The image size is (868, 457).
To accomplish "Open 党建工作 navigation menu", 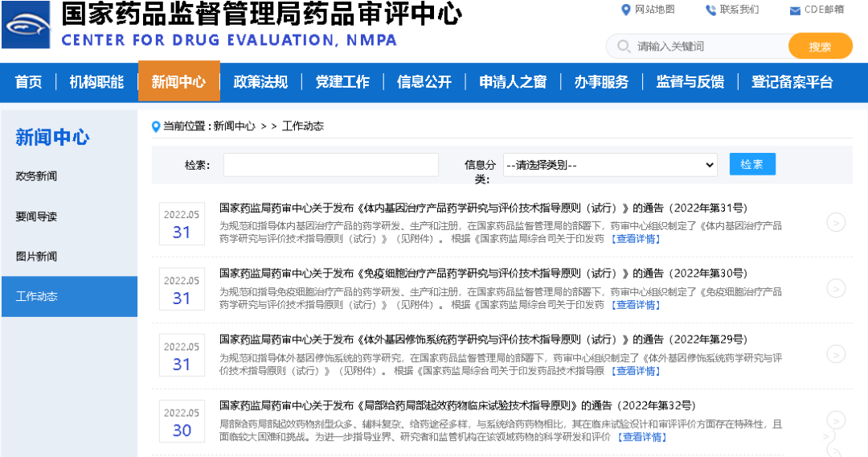I will click(x=342, y=82).
